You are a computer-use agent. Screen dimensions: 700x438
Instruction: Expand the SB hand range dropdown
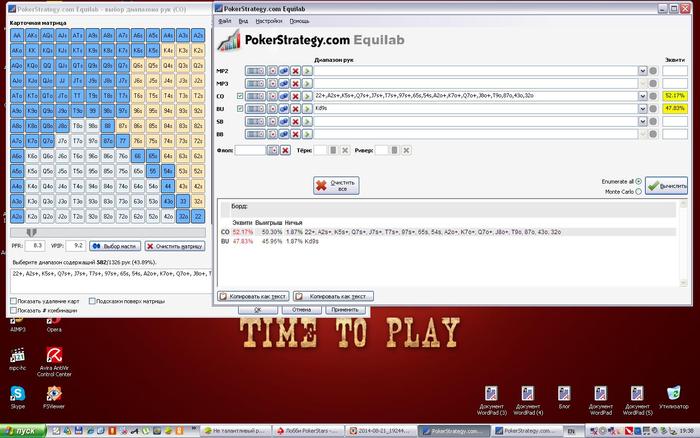(642, 121)
